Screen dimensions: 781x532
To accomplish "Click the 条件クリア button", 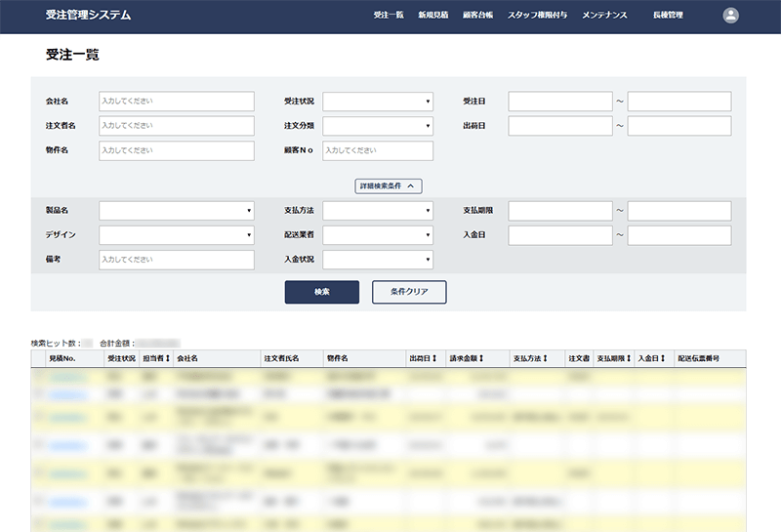I will pos(409,292).
